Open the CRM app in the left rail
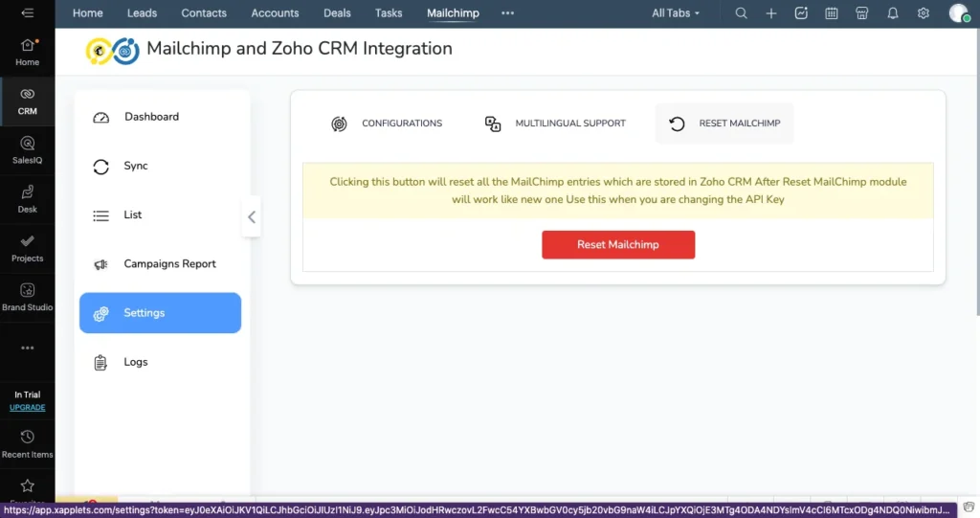Viewport: 980px width, 518px height. coord(28,101)
